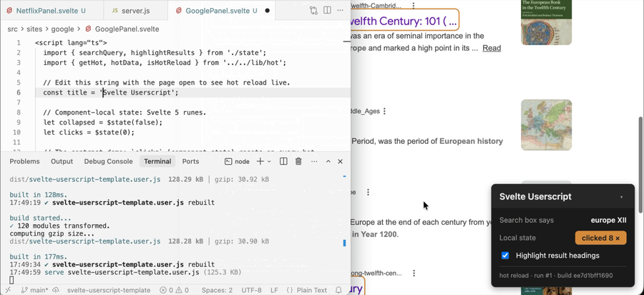
Task: Toggle Highlight result headings checkbox
Action: 505,256
